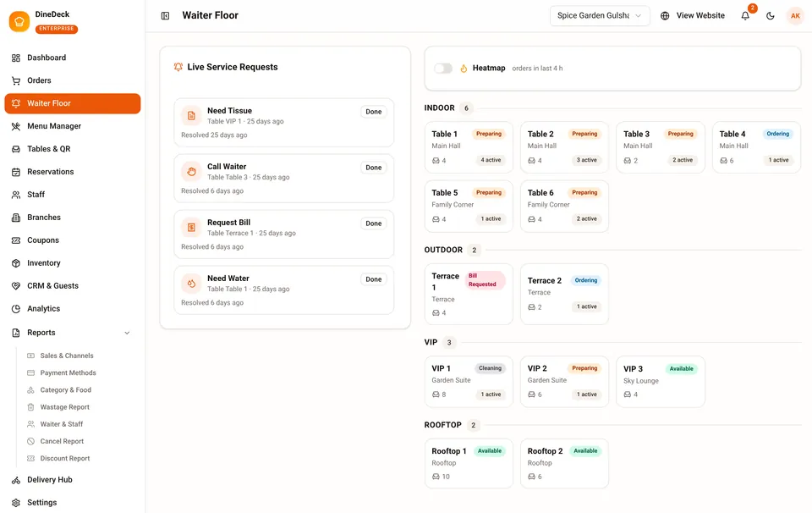
Task: Click the DineDeck chef hat logo
Action: [x=19, y=21]
